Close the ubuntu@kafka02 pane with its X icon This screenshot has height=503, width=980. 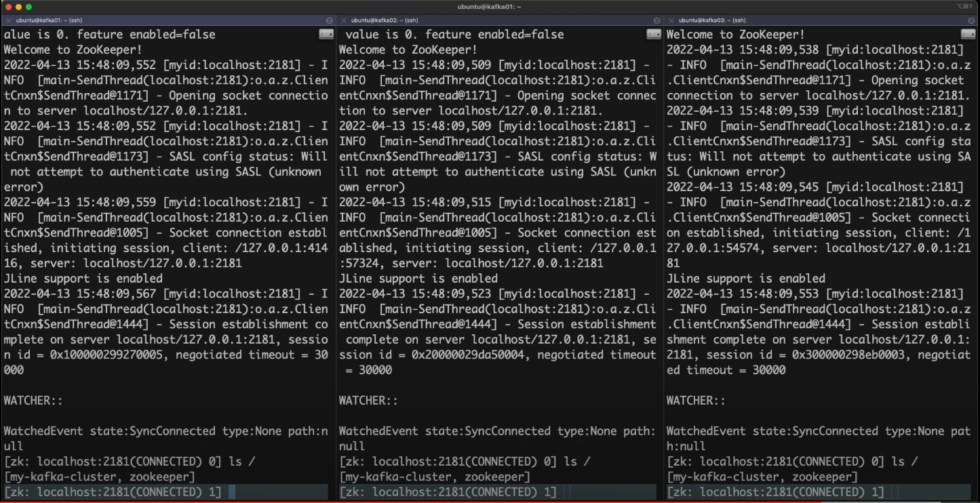[x=344, y=21]
